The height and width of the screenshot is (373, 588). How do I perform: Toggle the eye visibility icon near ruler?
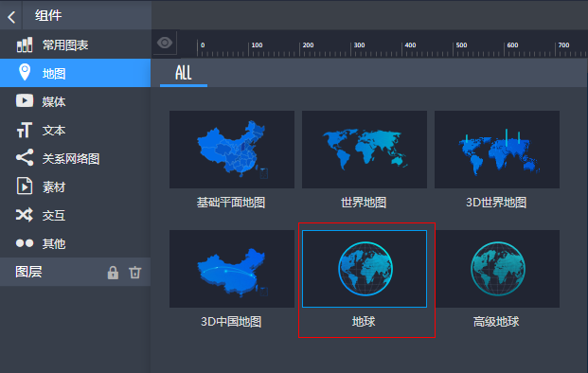(165, 43)
